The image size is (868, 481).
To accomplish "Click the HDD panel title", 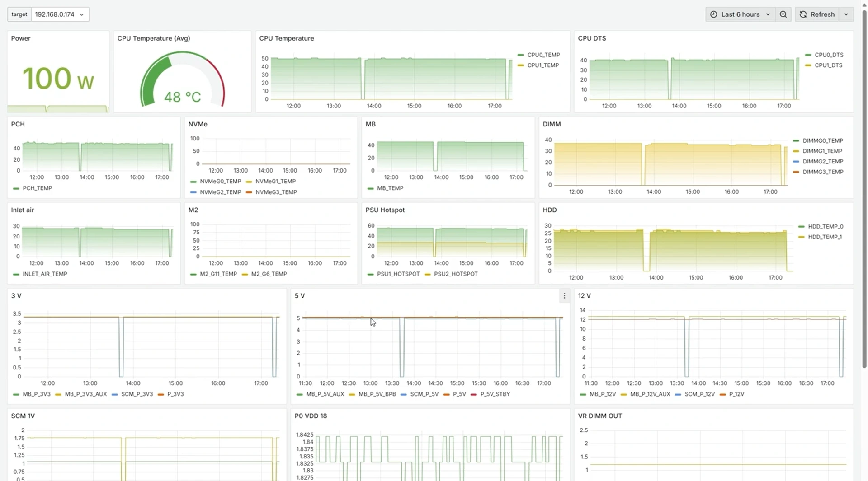I will 550,210.
